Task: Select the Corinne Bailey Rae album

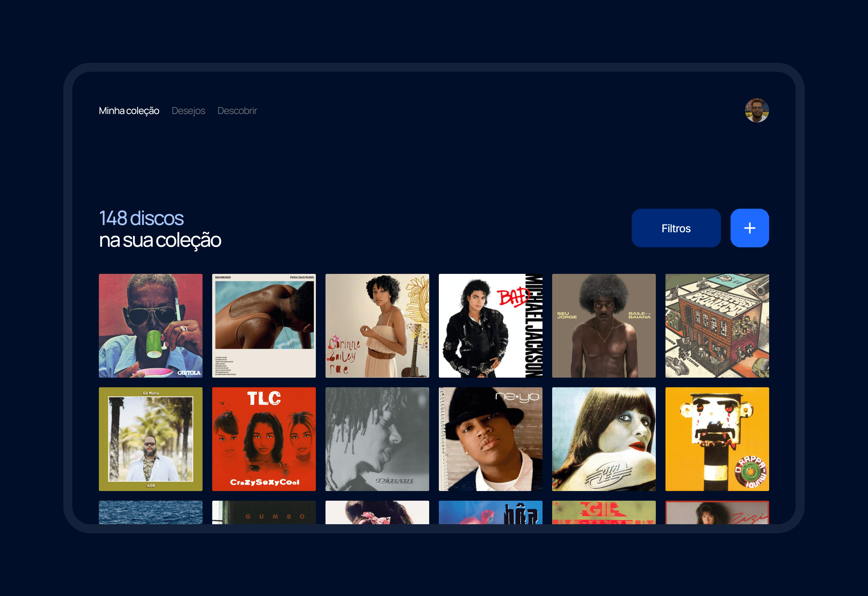Action: pyautogui.click(x=377, y=325)
